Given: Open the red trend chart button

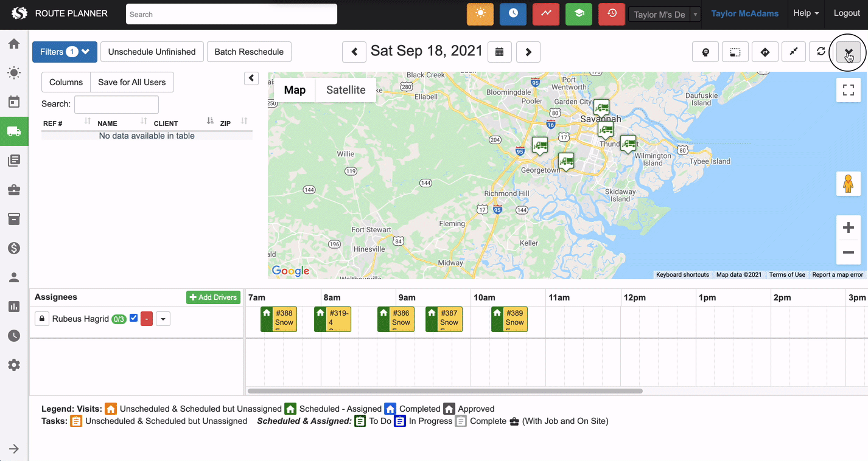Looking at the screenshot, I should point(545,14).
